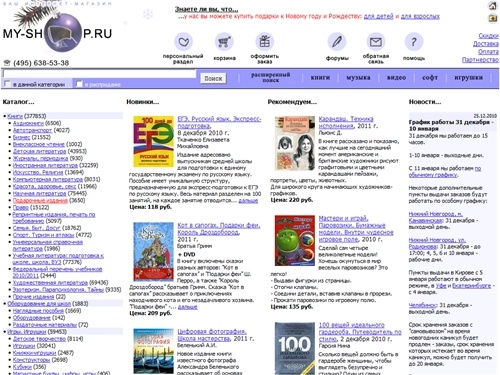The width and height of the screenshot is (500, 375).
Task: Click the ЕГЭ Русский язык book cover
Action: 153,142
